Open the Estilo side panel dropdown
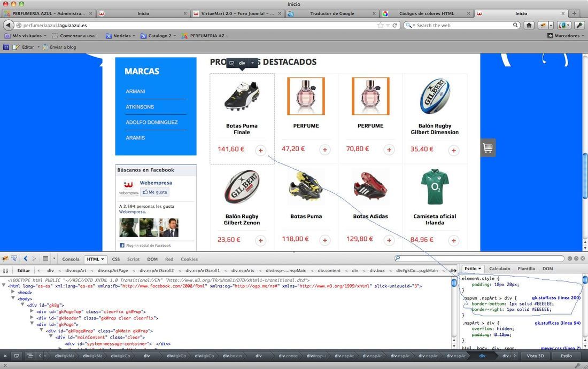Screen dimensions: 588x369 [x=473, y=269]
